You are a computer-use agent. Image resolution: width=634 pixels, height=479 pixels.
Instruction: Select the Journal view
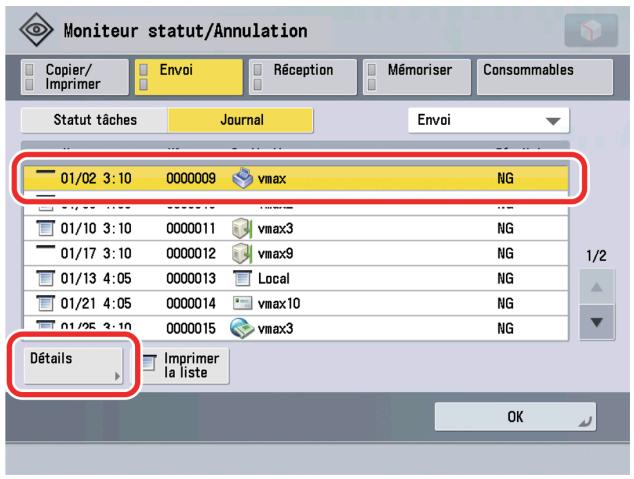[x=241, y=120]
